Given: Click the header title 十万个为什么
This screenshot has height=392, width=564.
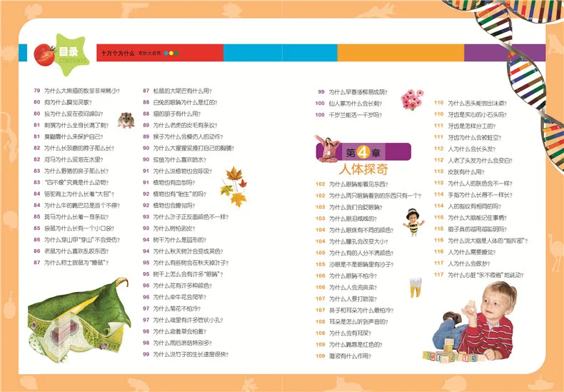Looking at the screenshot, I should click(x=118, y=54).
